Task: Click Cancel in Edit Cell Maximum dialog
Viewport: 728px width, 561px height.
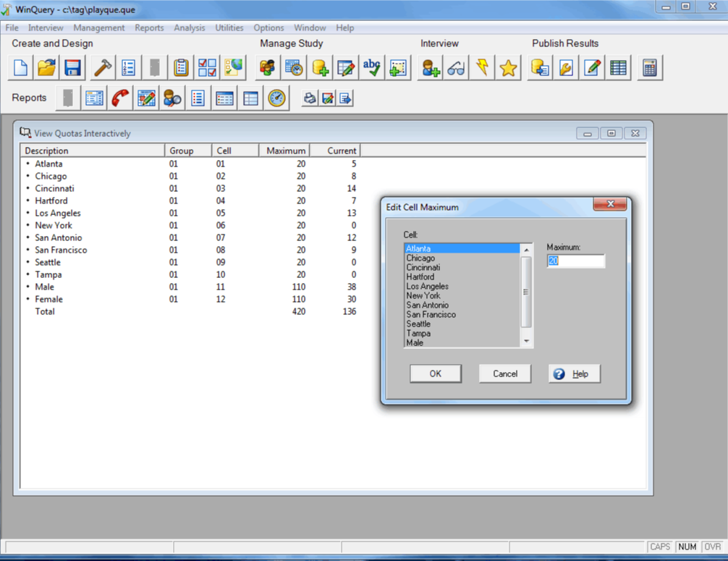Action: (505, 374)
